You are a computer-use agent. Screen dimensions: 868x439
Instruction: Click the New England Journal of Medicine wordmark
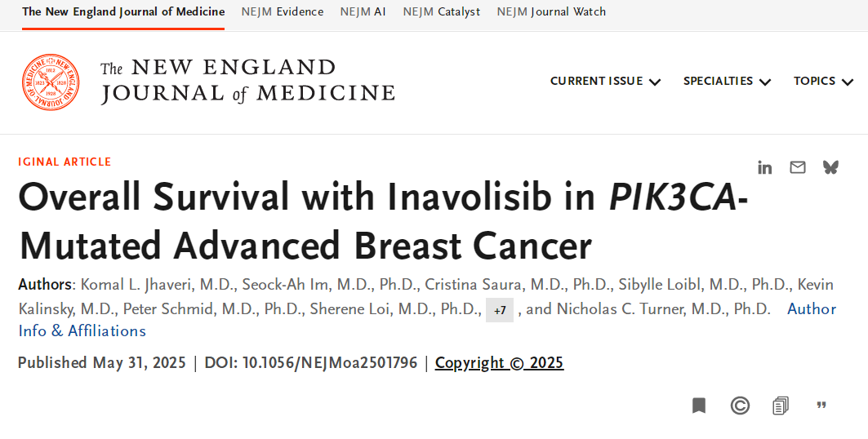(x=247, y=82)
